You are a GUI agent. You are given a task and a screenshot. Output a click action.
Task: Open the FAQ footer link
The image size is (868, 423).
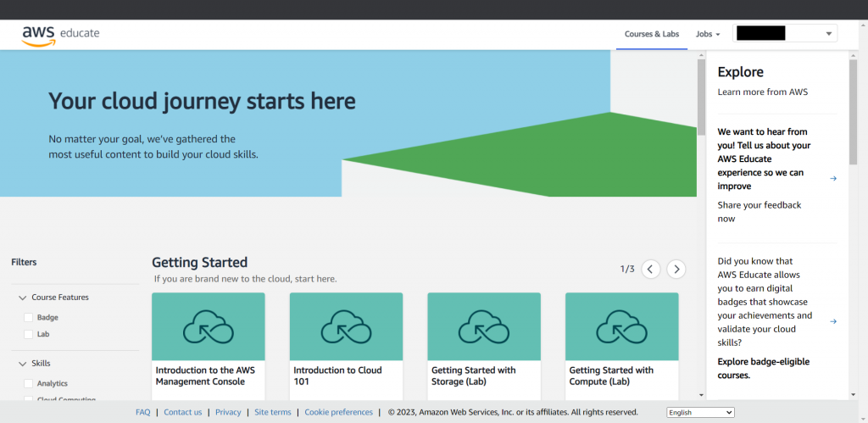pos(142,412)
